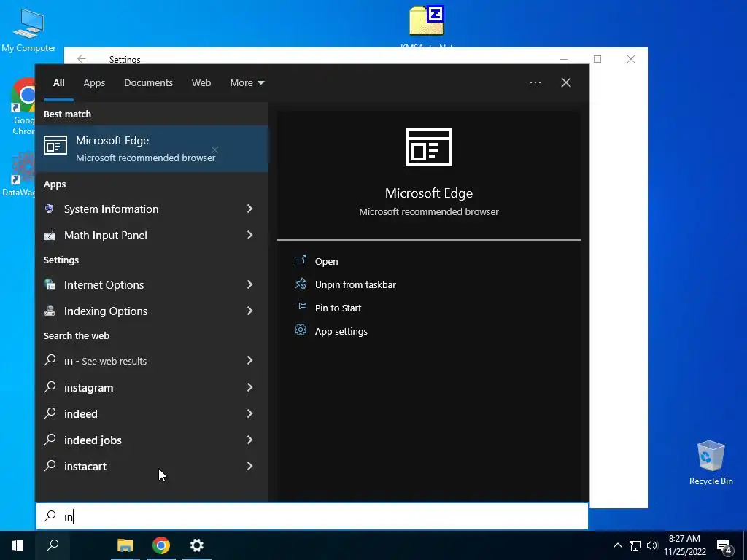Image resolution: width=747 pixels, height=560 pixels.
Task: Switch to Settings app in taskbar
Action: click(197, 545)
